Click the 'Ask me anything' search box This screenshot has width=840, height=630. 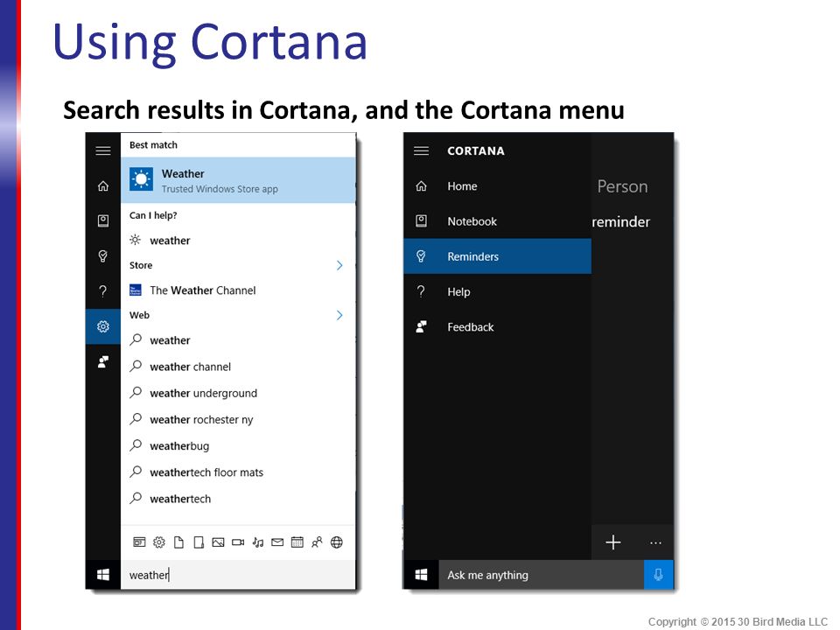pos(541,575)
